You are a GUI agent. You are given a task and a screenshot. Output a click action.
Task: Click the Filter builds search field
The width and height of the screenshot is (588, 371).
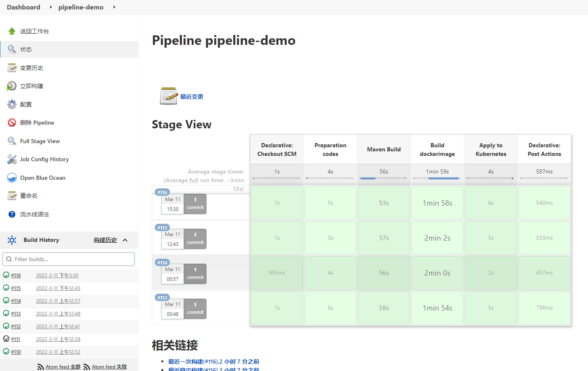coord(69,259)
